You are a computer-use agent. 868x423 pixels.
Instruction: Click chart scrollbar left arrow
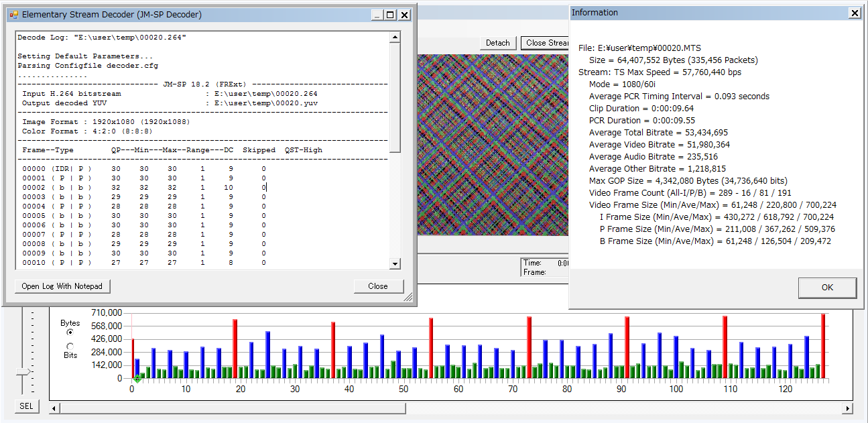pyautogui.click(x=55, y=408)
